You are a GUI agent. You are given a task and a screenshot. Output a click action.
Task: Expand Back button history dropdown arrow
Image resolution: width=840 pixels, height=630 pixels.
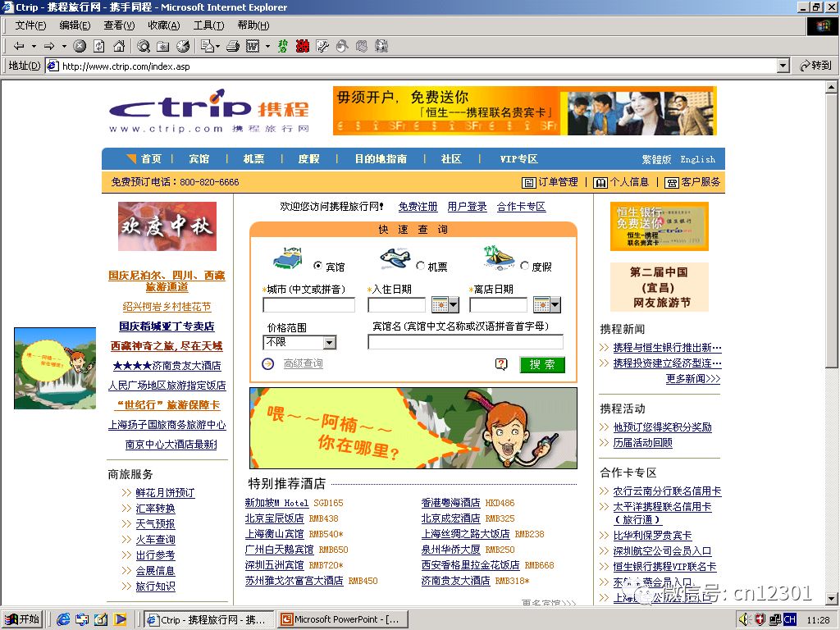[x=34, y=47]
